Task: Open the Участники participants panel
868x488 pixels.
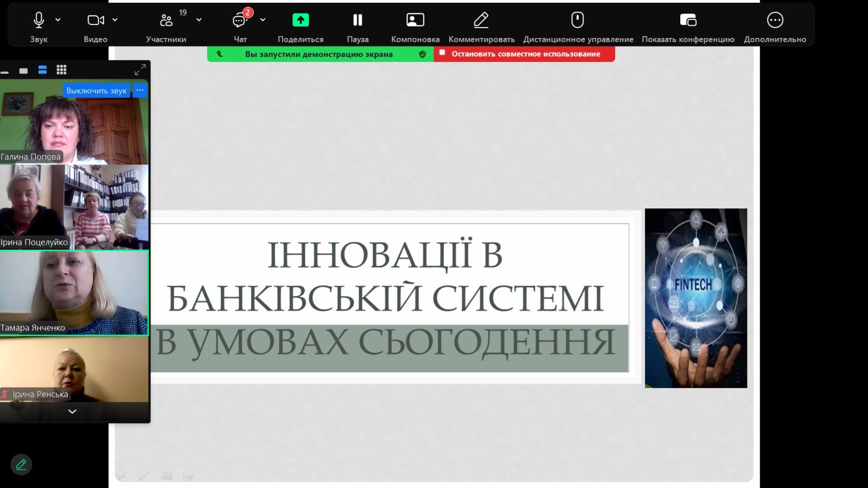Action: point(166,21)
